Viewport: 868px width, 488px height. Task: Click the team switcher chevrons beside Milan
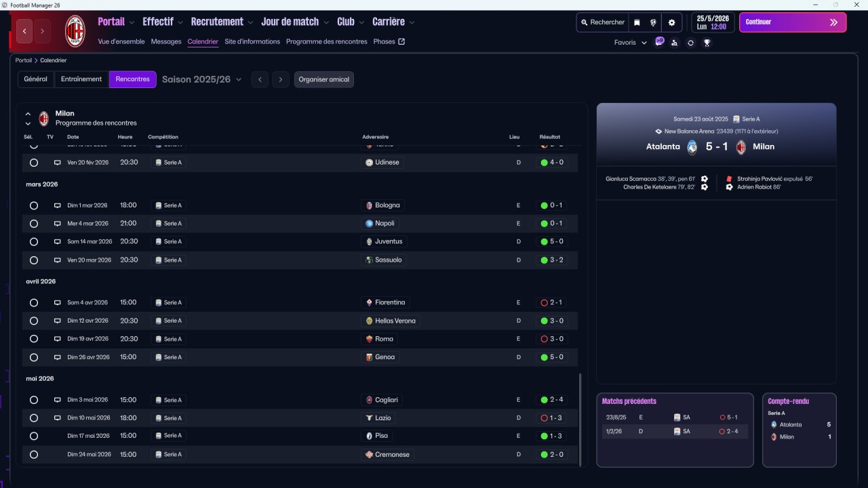coord(28,119)
